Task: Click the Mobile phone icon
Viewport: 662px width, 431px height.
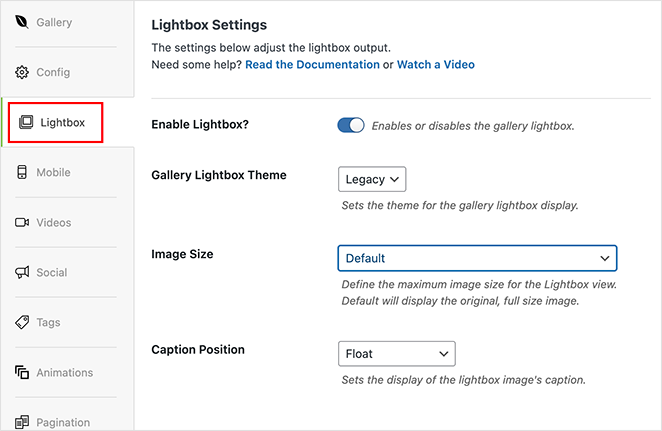Action: click(22, 172)
